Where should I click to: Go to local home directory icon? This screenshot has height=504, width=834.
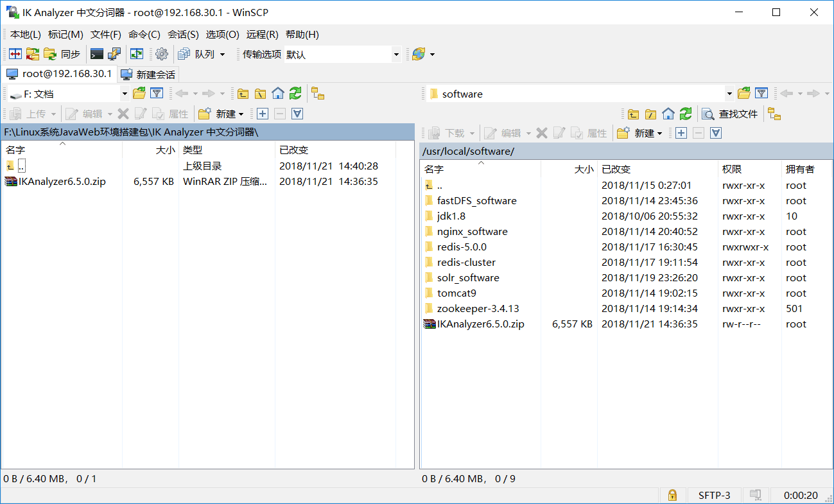coord(277,94)
